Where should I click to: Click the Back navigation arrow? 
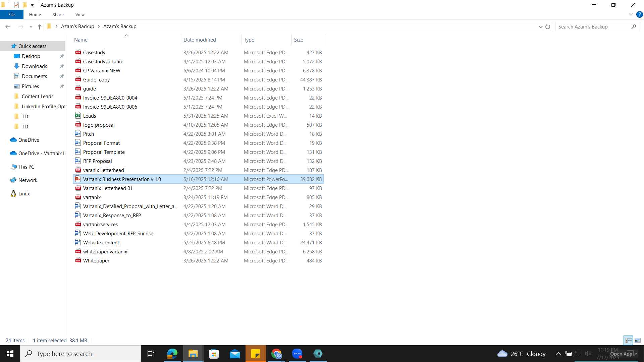point(8,27)
